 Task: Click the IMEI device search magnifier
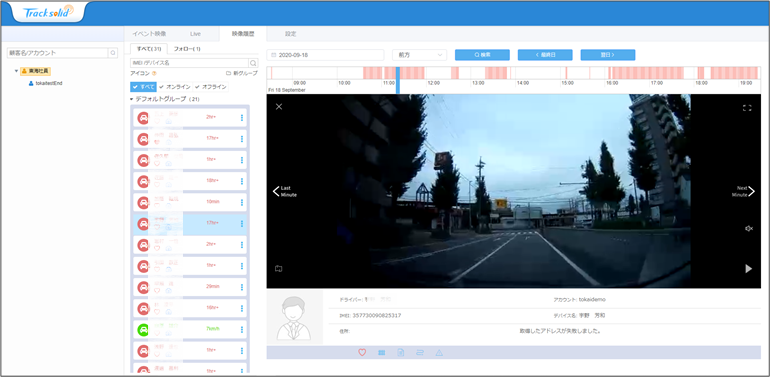tap(253, 63)
